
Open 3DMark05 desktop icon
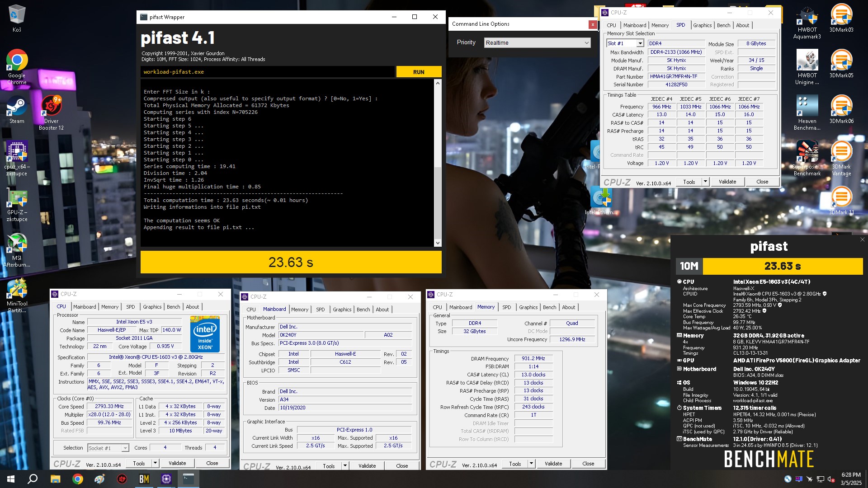pyautogui.click(x=841, y=64)
